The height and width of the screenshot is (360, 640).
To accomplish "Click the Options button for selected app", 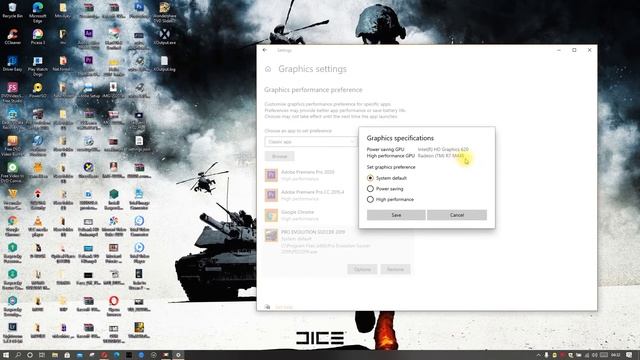I will (362, 269).
